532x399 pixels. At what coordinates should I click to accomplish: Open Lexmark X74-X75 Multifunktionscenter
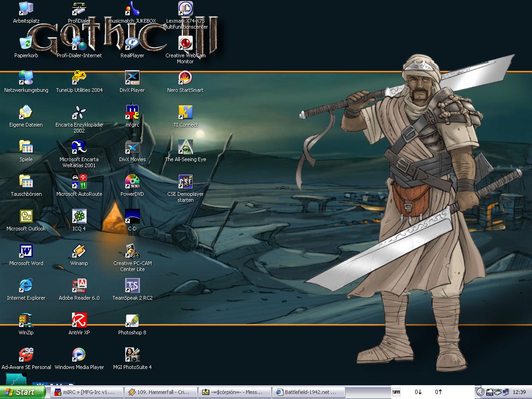(185, 15)
